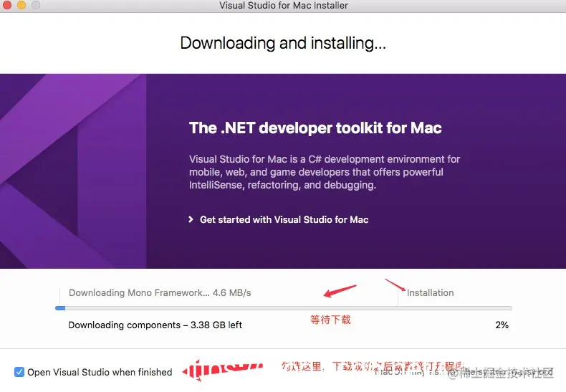Open Get started with Visual Studio for Mac link
Image resolution: width=566 pixels, height=392 pixels.
[284, 219]
